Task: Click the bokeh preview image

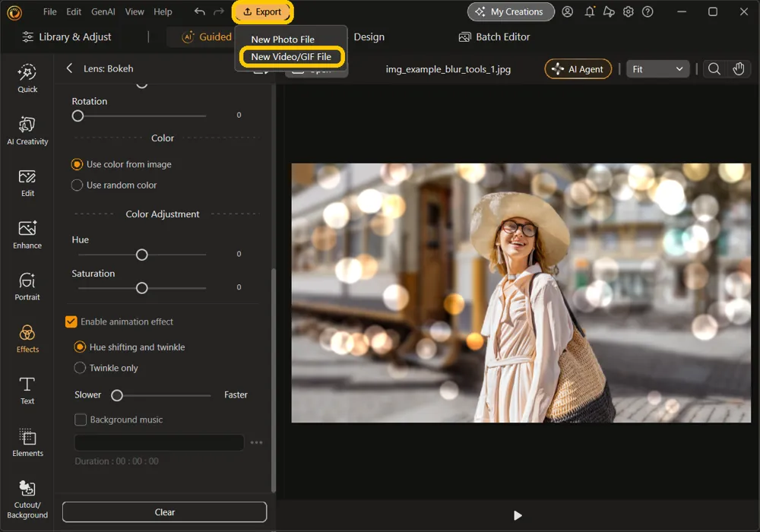Action: (521, 293)
